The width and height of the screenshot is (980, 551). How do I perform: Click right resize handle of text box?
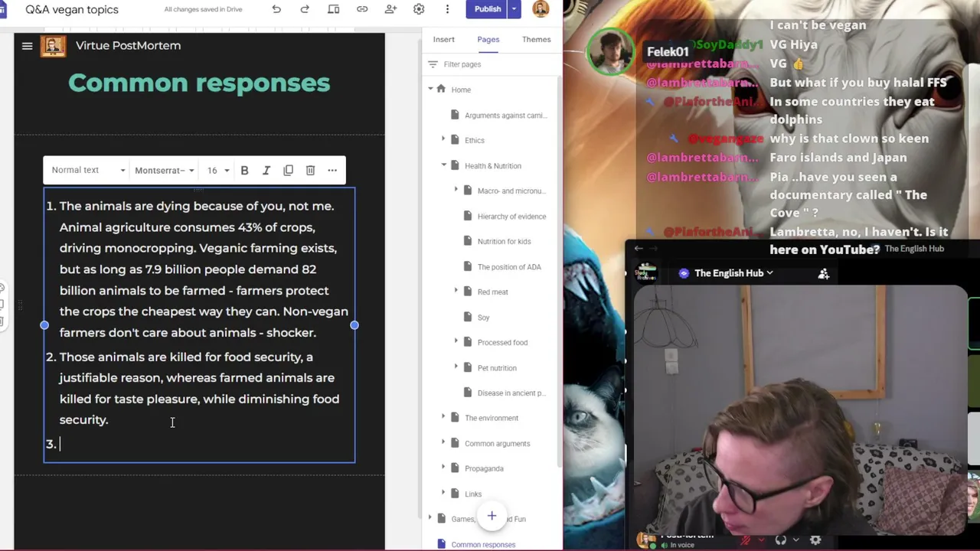354,325
